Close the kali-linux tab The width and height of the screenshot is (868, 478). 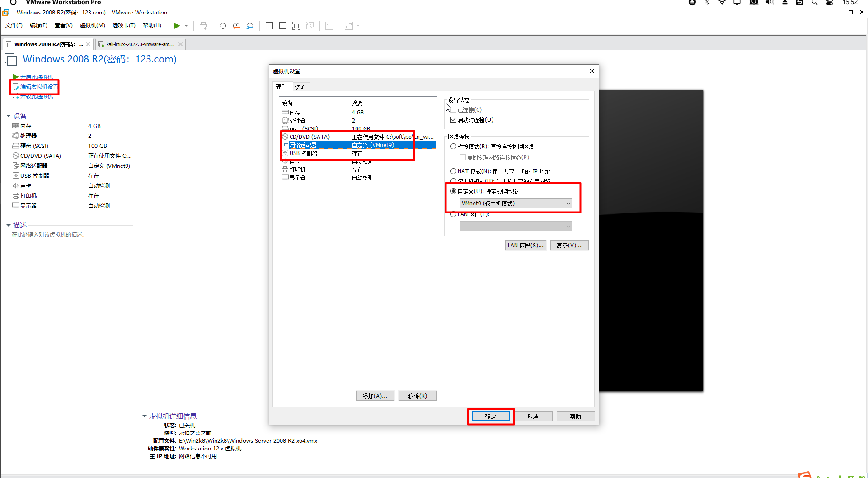coord(181,44)
